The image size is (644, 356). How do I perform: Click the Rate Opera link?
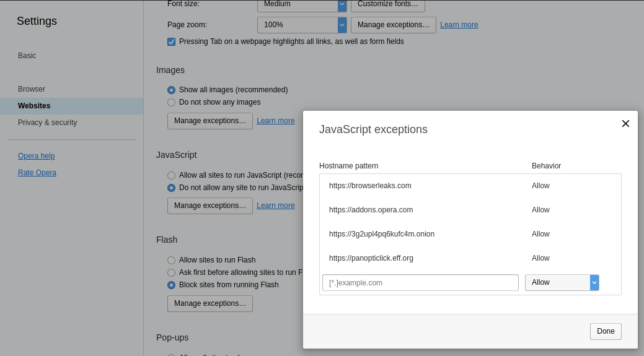pos(37,173)
